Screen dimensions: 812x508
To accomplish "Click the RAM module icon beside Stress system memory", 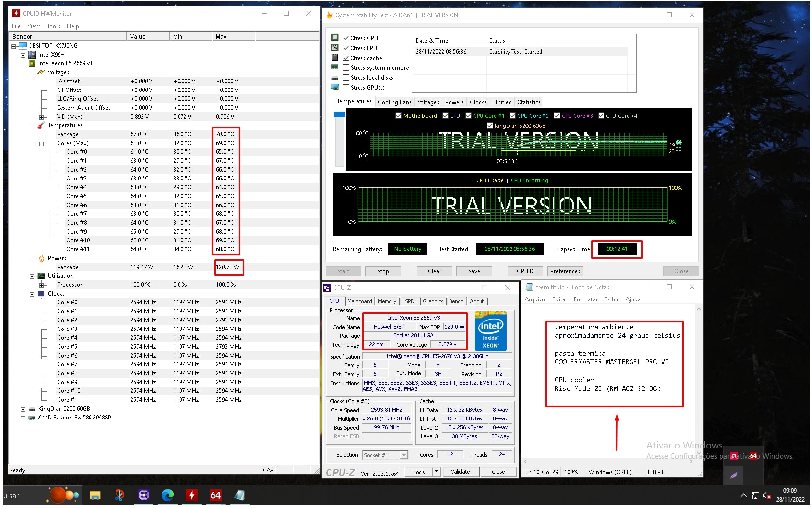I will pos(335,67).
